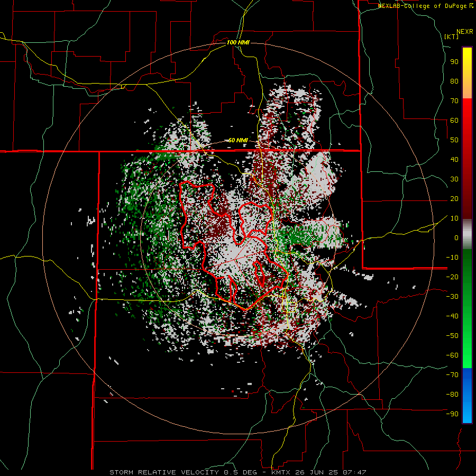The height and width of the screenshot is (476, 476).
Task: Click the positive 20 knot scale label
Action: (x=454, y=199)
